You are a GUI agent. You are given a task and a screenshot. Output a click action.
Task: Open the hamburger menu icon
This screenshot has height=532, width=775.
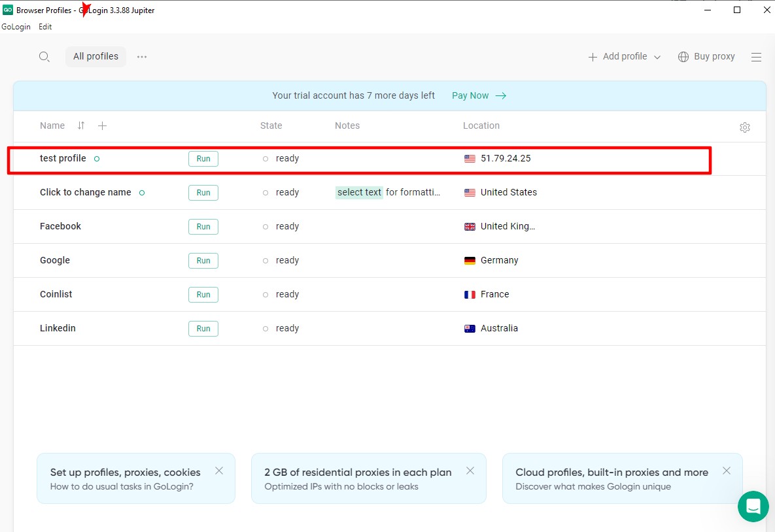tap(756, 57)
